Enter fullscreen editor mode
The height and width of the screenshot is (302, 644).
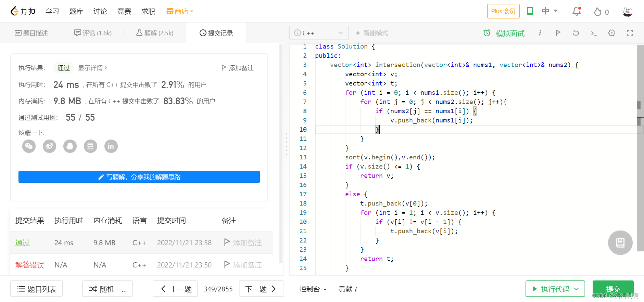pos(630,33)
